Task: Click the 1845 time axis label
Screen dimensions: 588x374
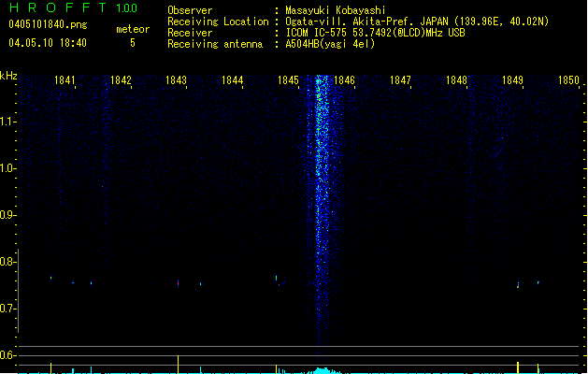Action: click(x=288, y=80)
